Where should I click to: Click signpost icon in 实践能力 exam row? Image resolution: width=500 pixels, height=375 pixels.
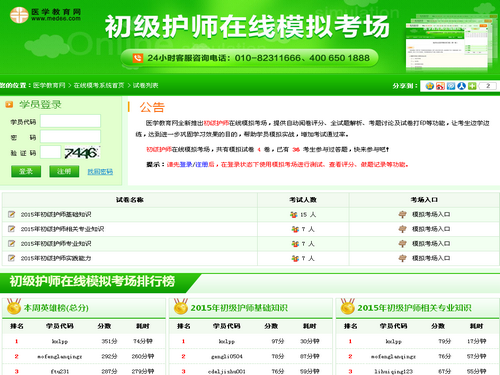(x=403, y=258)
